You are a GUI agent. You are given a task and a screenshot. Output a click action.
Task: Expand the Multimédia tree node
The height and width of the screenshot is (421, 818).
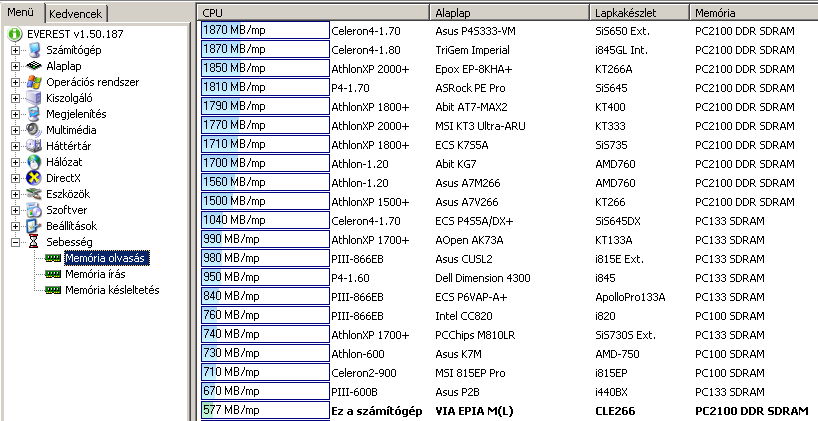pos(15,130)
